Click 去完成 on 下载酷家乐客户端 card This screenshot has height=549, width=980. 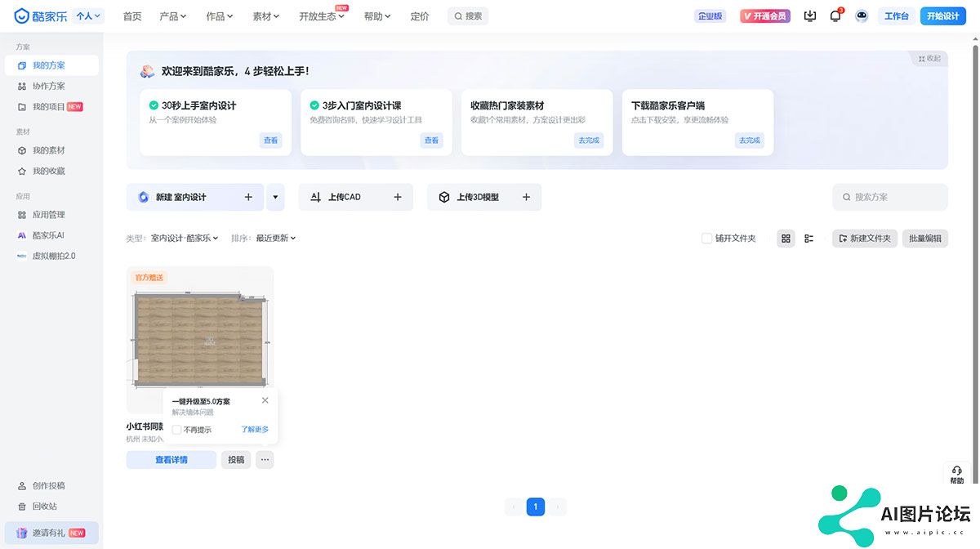[750, 141]
